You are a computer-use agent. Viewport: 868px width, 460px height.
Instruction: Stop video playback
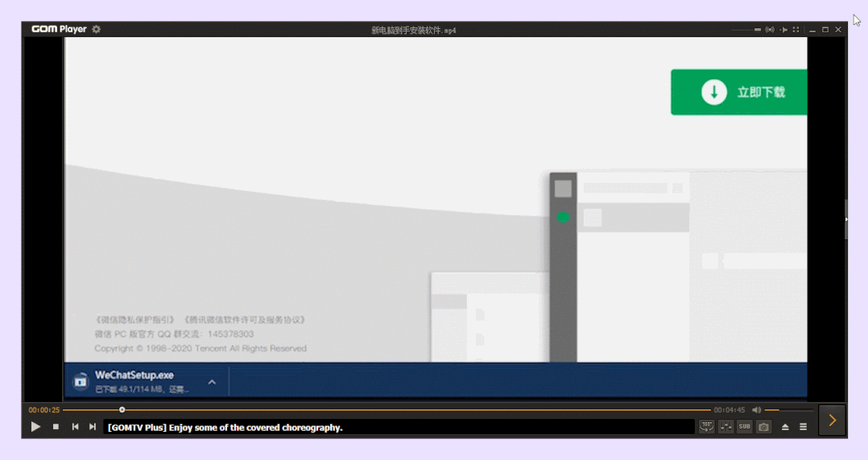(56, 427)
